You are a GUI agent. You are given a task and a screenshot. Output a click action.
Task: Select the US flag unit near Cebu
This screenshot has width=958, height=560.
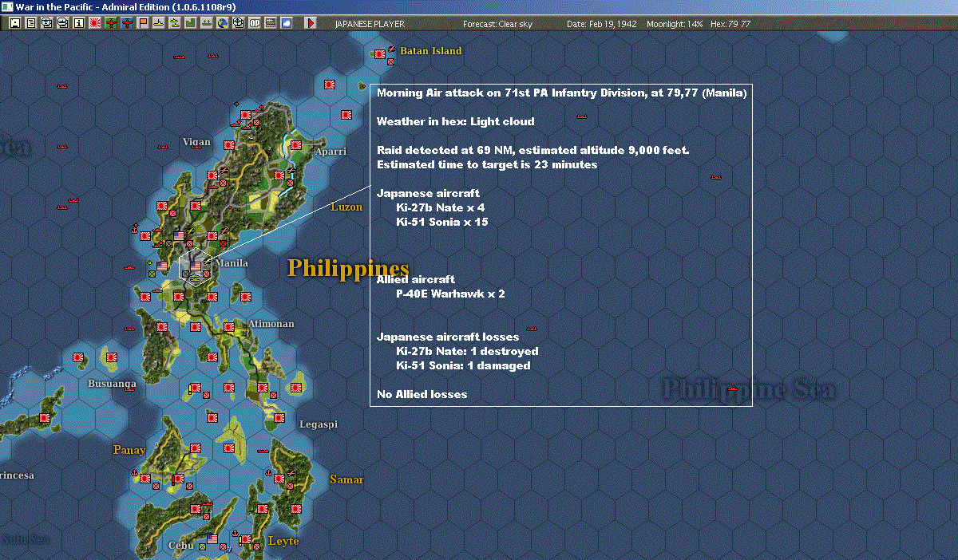click(212, 539)
